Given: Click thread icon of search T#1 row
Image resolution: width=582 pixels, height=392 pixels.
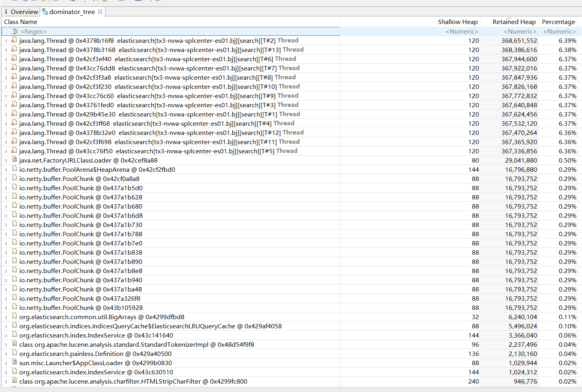Looking at the screenshot, I should (14, 114).
